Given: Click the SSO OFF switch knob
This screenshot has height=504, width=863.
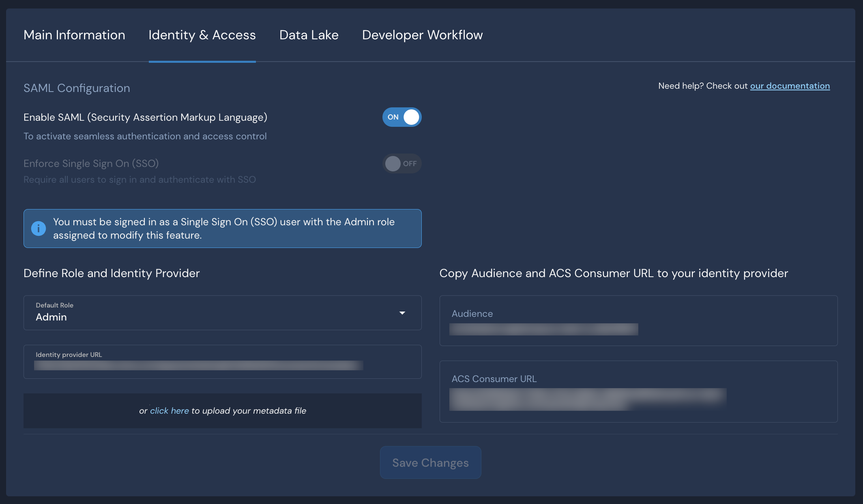Looking at the screenshot, I should (392, 164).
